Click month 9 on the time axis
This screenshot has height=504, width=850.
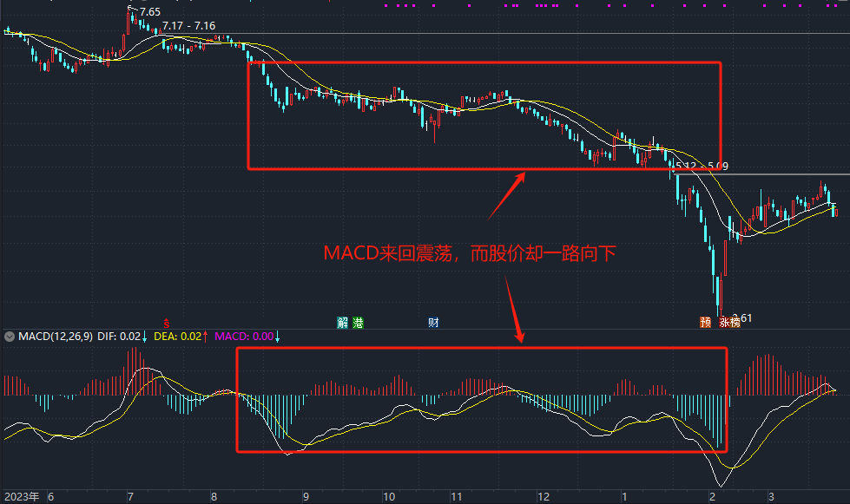coord(306,497)
